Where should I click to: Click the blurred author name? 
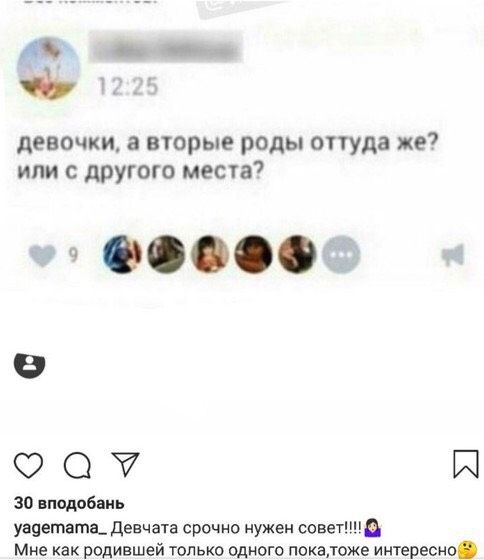tap(166, 46)
